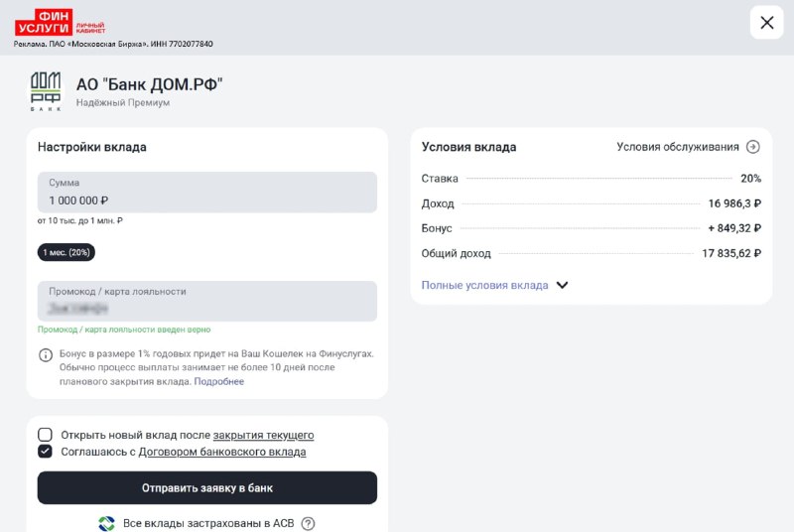Click the Доход value 16 986,3 ₽
This screenshot has height=532, width=794.
(734, 203)
